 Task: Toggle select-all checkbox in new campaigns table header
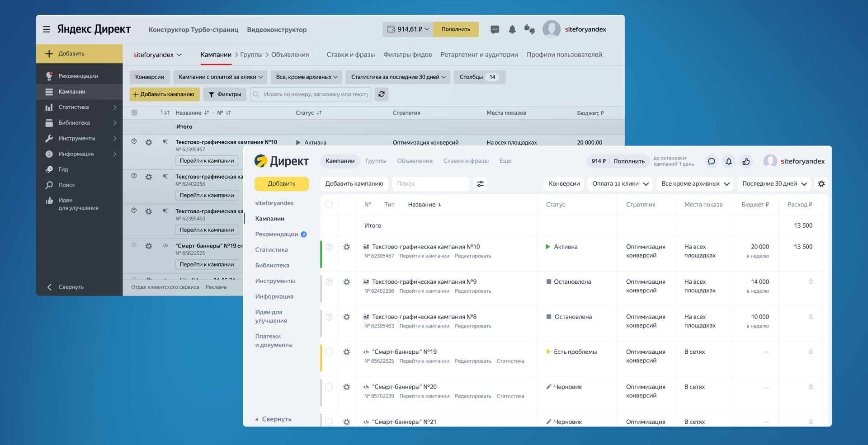[x=329, y=205]
